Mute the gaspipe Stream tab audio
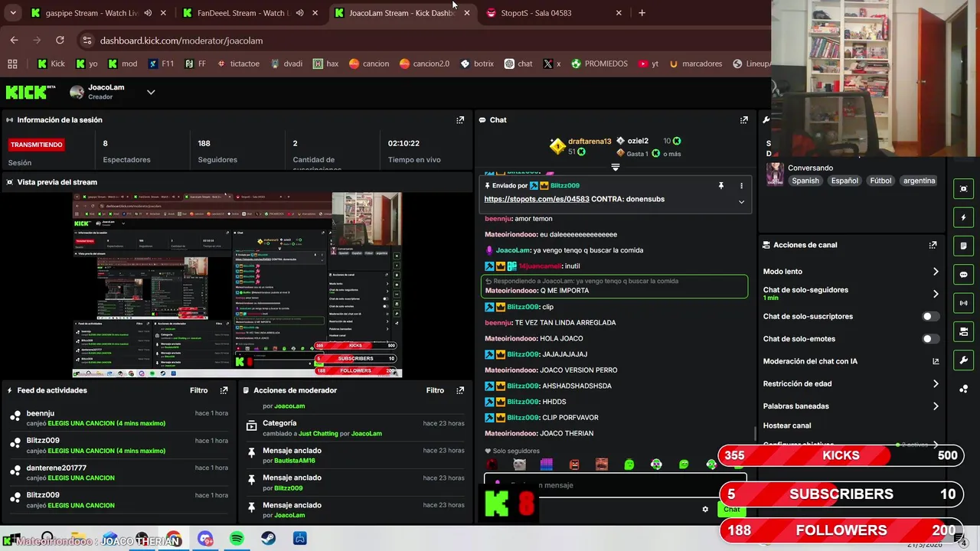980x551 pixels. [x=148, y=13]
